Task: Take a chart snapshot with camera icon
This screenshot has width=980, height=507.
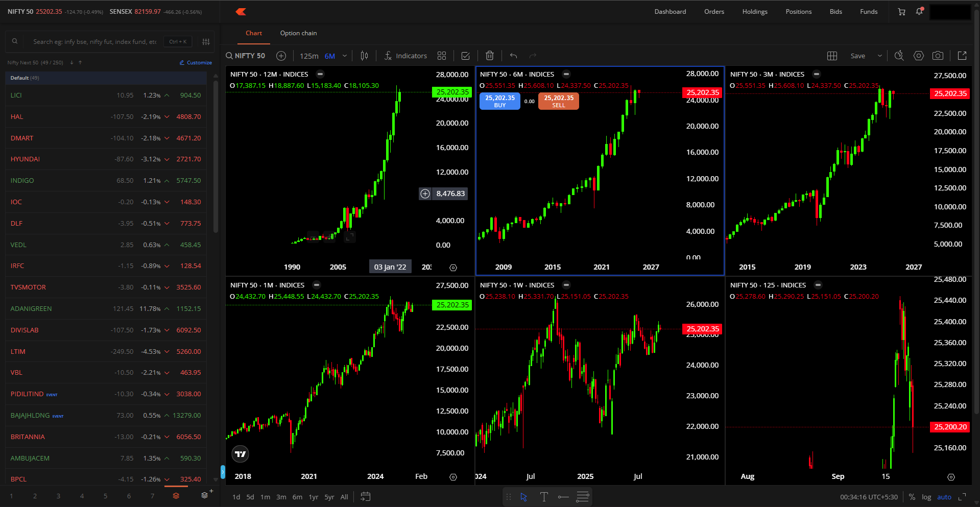Action: pyautogui.click(x=938, y=56)
